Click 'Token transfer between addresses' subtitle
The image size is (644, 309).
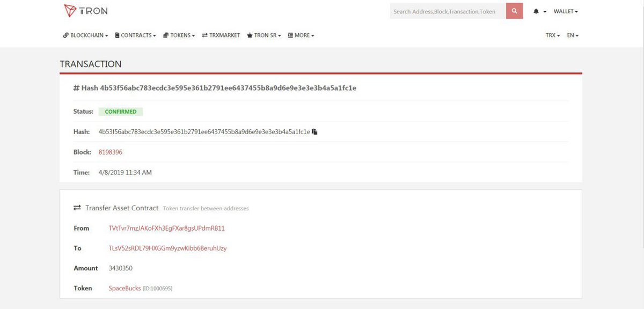[206, 209]
